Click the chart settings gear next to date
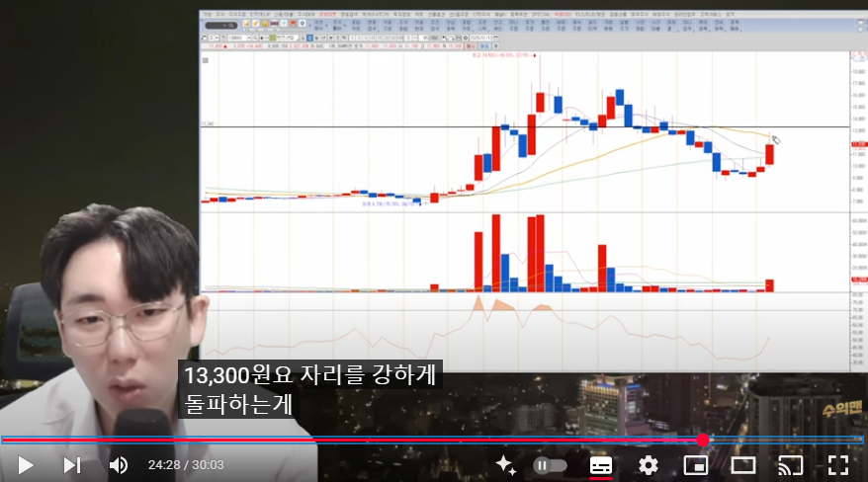Image resolution: width=868 pixels, height=482 pixels. click(x=466, y=38)
